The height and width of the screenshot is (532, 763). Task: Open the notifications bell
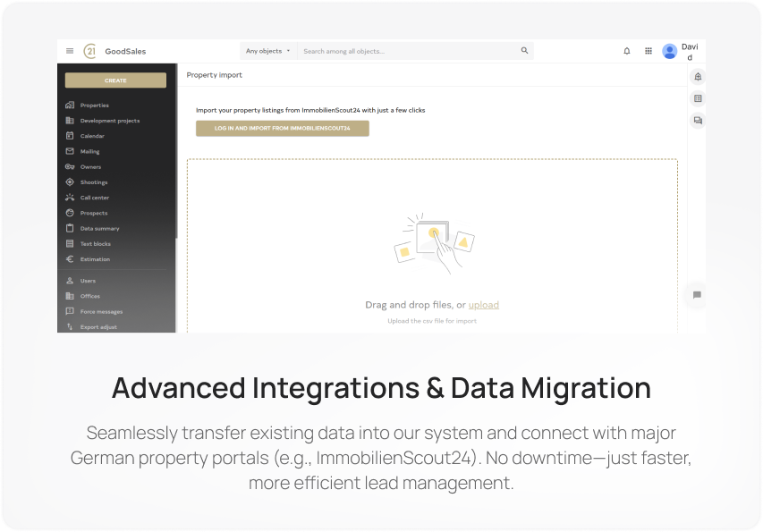pyautogui.click(x=627, y=51)
